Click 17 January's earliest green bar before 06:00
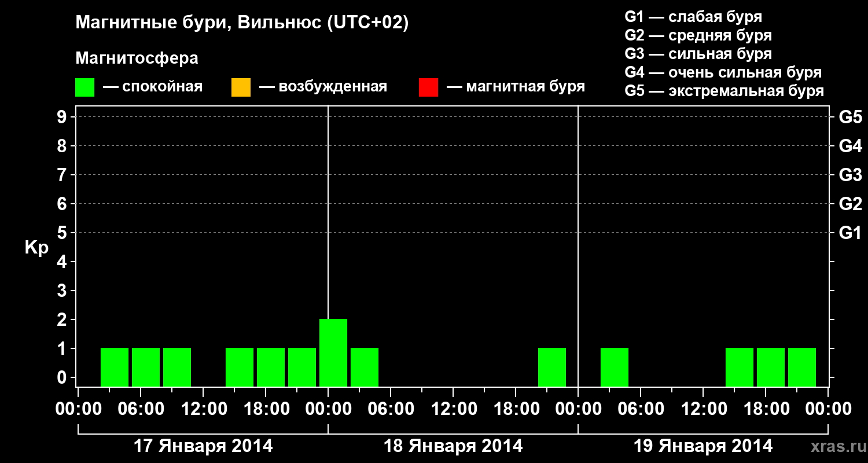 point(115,367)
